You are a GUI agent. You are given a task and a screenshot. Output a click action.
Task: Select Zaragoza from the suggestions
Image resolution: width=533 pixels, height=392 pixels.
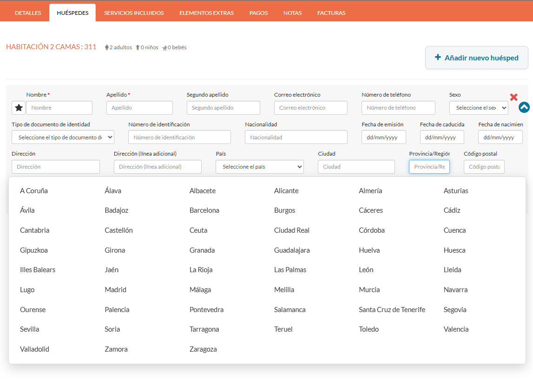point(203,349)
